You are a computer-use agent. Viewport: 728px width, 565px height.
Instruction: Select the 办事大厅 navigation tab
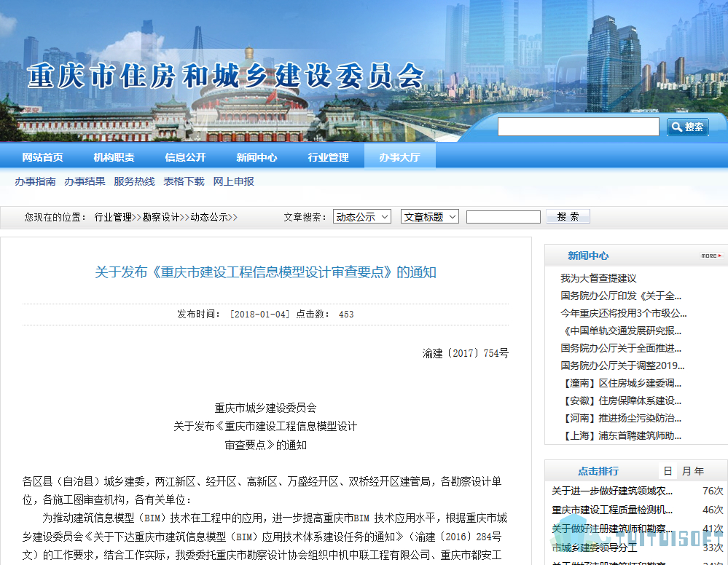[x=400, y=157]
